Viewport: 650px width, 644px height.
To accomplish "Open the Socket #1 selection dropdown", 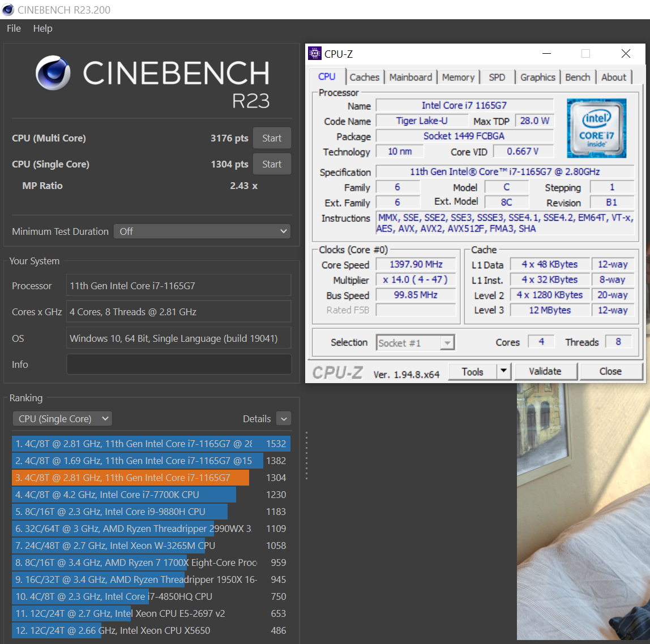I will tap(415, 343).
